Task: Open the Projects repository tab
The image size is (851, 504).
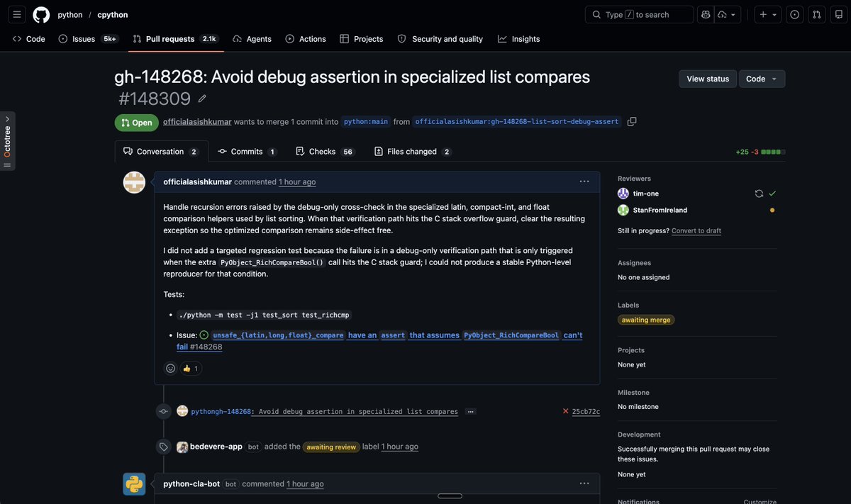Action: pos(362,39)
